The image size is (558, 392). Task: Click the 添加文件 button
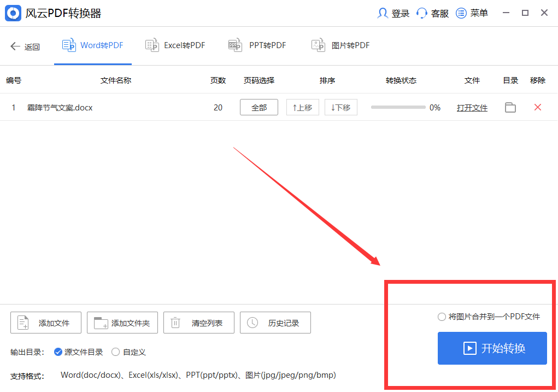tap(46, 323)
